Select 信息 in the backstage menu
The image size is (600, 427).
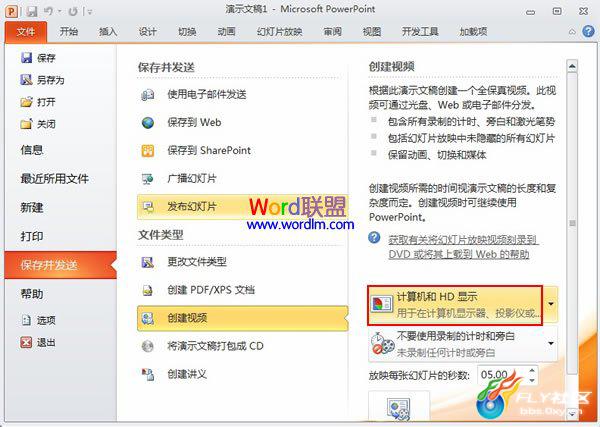point(32,150)
